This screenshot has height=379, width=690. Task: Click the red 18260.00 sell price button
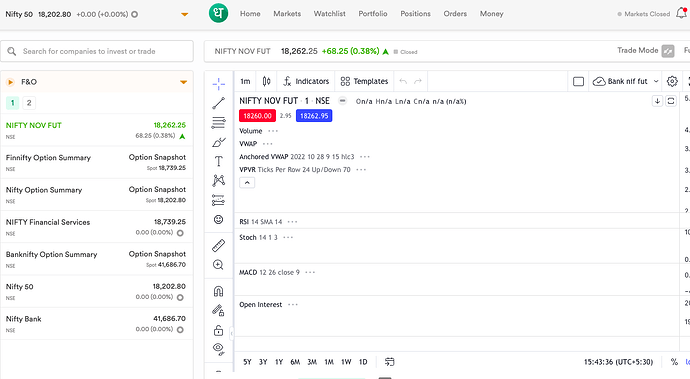(257, 116)
